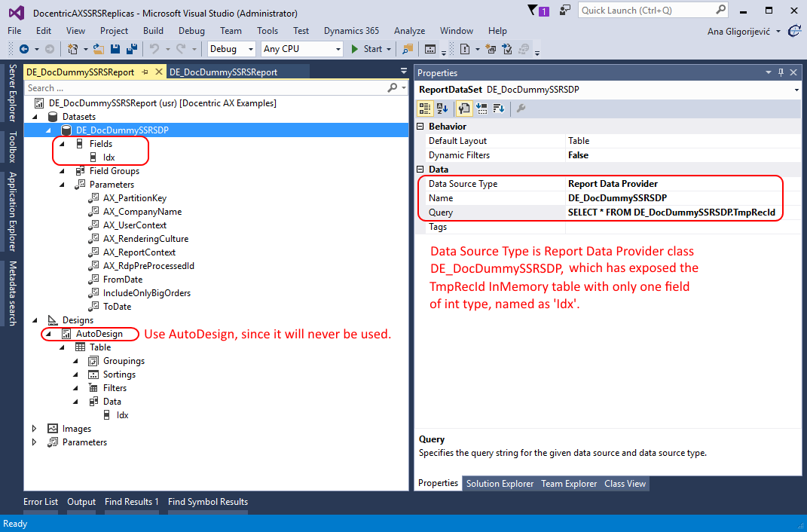Toggle Alphabetical sort in Properties toolbar
The height and width of the screenshot is (532, 807).
point(442,108)
